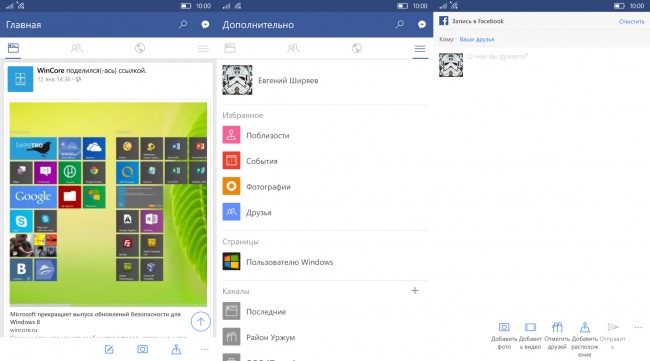
Task: Open search in the Дополнительно screen header
Action: [x=400, y=24]
